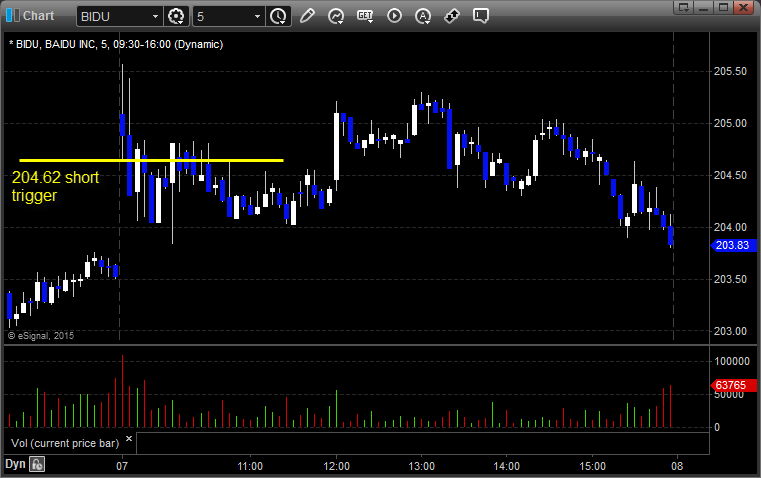Click the Chart window title icon

(13, 16)
